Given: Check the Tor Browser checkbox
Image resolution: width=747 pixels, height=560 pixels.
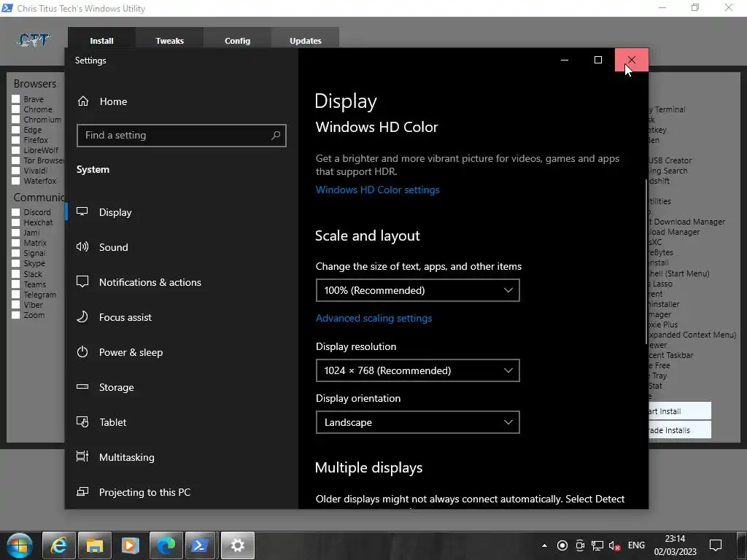Looking at the screenshot, I should [x=16, y=160].
